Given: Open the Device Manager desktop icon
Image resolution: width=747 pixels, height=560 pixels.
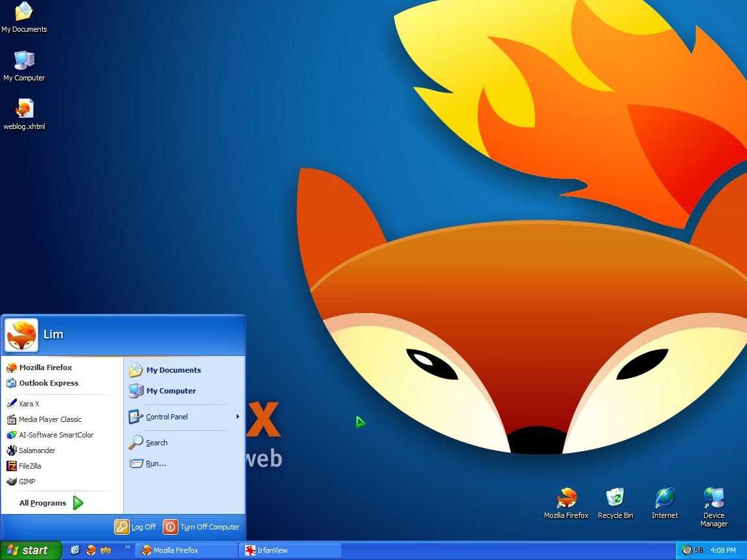Looking at the screenshot, I should pos(713,506).
